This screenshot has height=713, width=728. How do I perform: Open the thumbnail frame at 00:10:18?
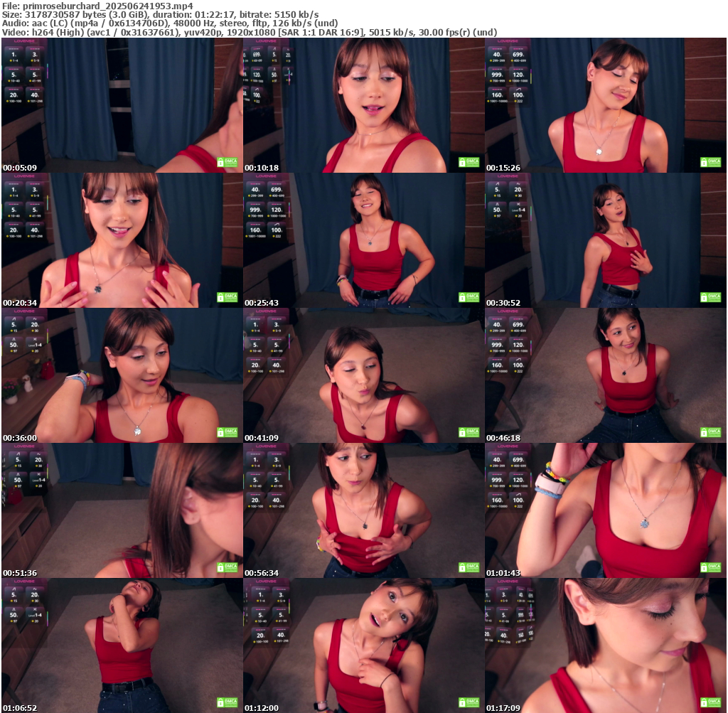click(x=364, y=105)
